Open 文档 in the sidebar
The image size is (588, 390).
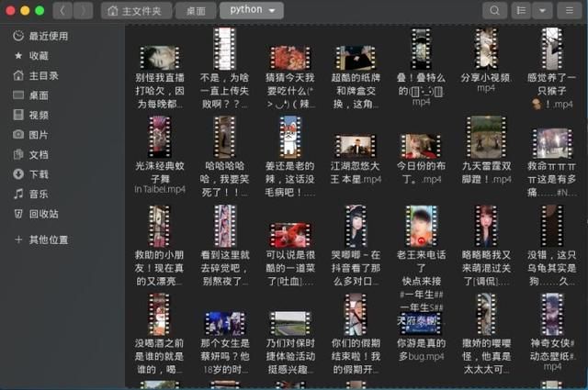[x=39, y=155]
